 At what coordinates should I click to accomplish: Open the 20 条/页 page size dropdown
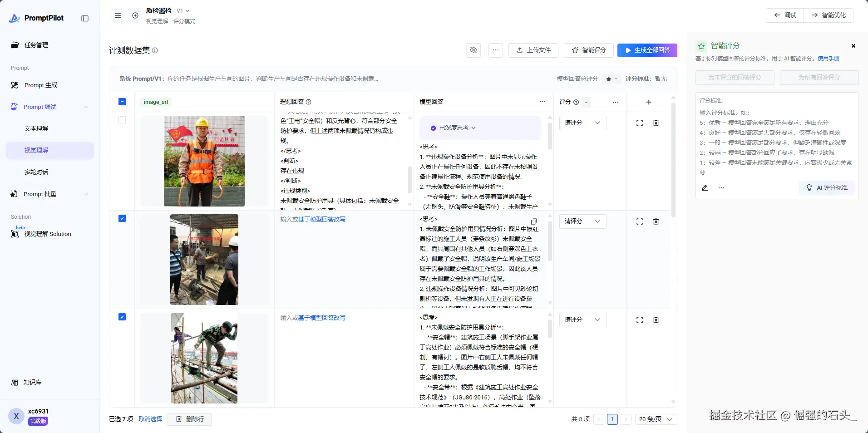tap(656, 419)
